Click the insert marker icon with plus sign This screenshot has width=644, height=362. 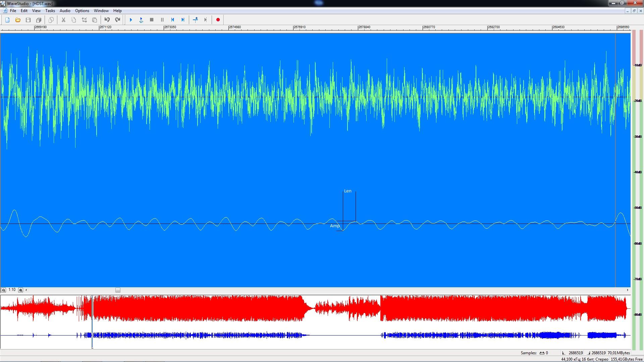point(196,20)
